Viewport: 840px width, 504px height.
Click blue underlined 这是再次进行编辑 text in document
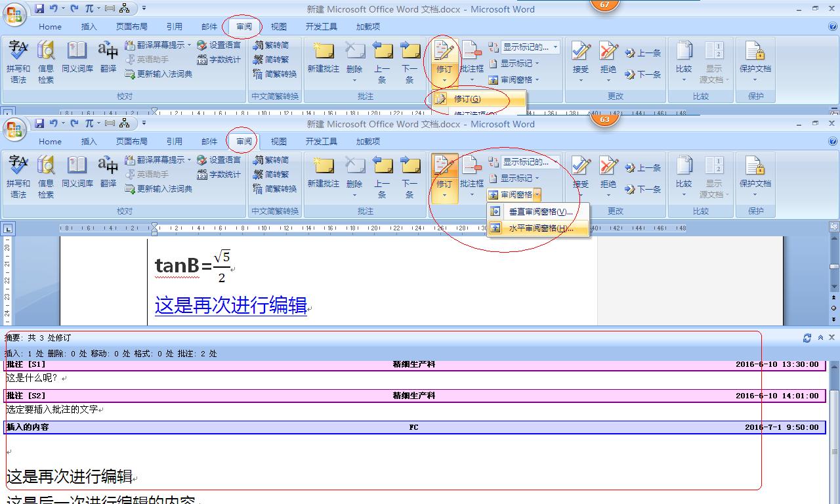pos(231,305)
